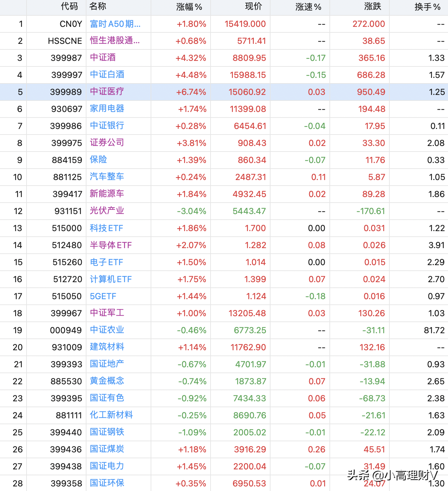Open the 保险 sector entry
Viewport: 448px width, 491px height.
click(98, 160)
